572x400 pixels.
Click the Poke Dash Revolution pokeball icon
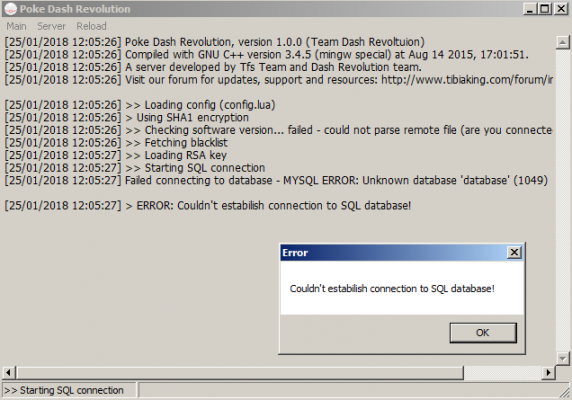(10, 9)
